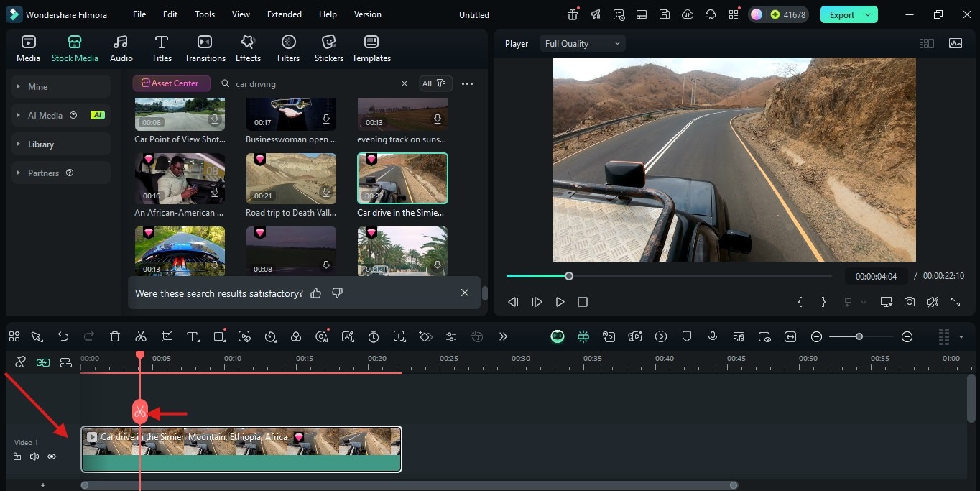Image resolution: width=980 pixels, height=491 pixels.
Task: Zoom in the timeline with plus button
Action: click(x=907, y=336)
